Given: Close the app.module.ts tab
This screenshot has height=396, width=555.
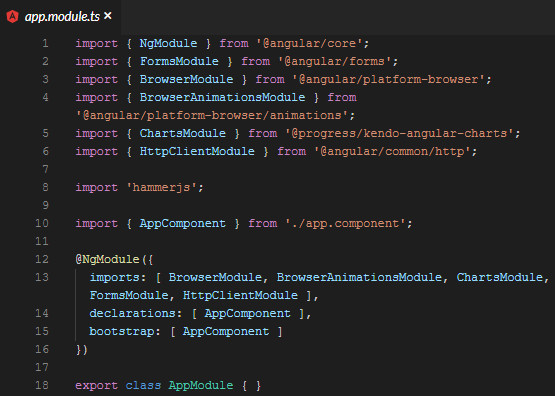Looking at the screenshot, I should pos(108,16).
